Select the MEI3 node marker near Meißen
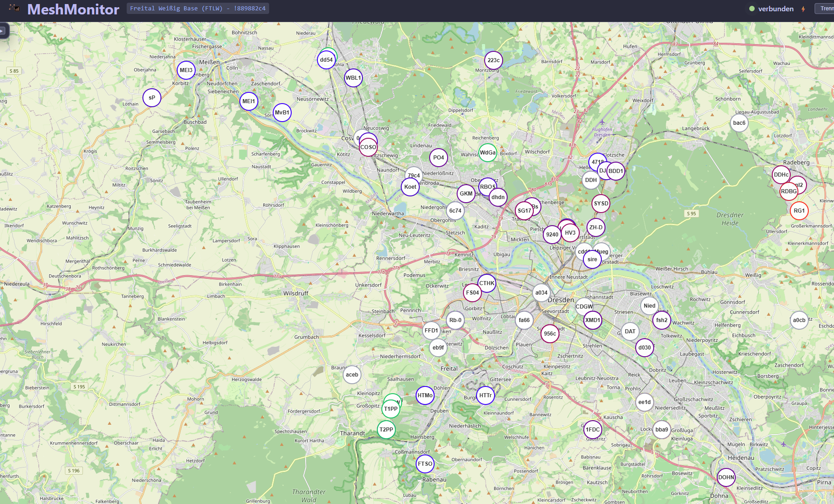834x504 pixels. pyautogui.click(x=186, y=70)
